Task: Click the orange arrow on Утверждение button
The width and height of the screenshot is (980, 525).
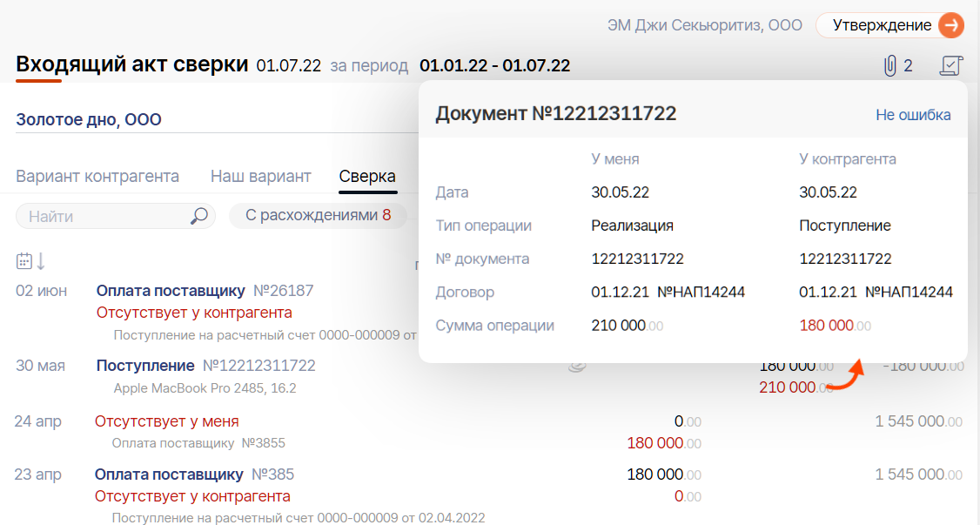Action: point(951,25)
